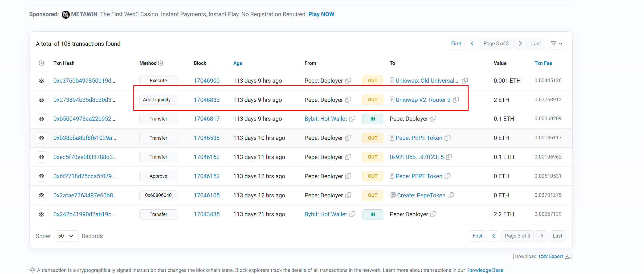The image size is (644, 274).
Task: Copy Uniswap V2: Router 2 address
Action: click(x=456, y=99)
